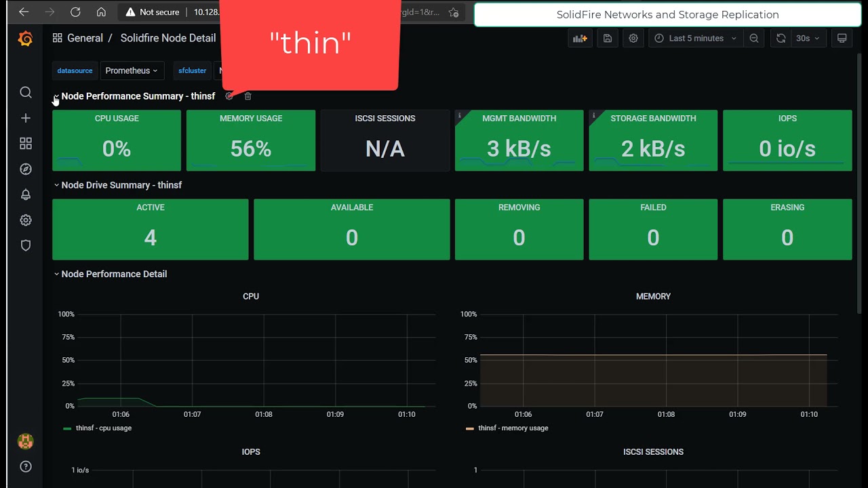This screenshot has width=868, height=488.
Task: Open the Help question mark icon
Action: click(x=26, y=466)
